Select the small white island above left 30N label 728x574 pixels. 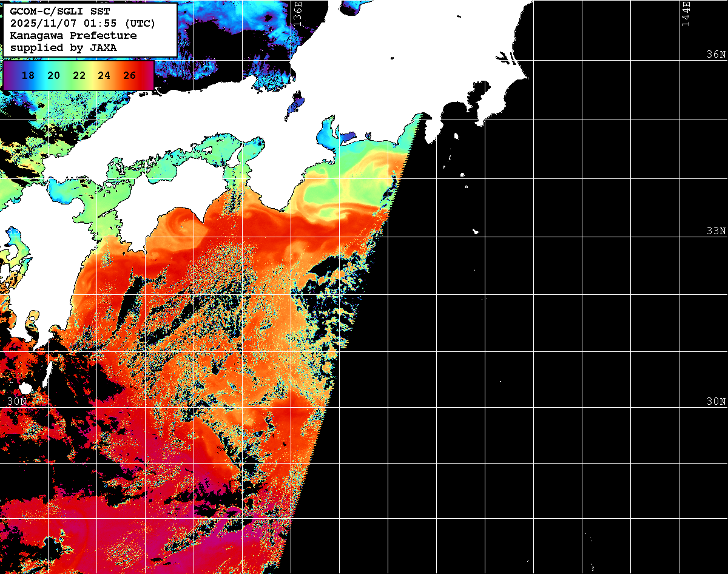(25, 388)
